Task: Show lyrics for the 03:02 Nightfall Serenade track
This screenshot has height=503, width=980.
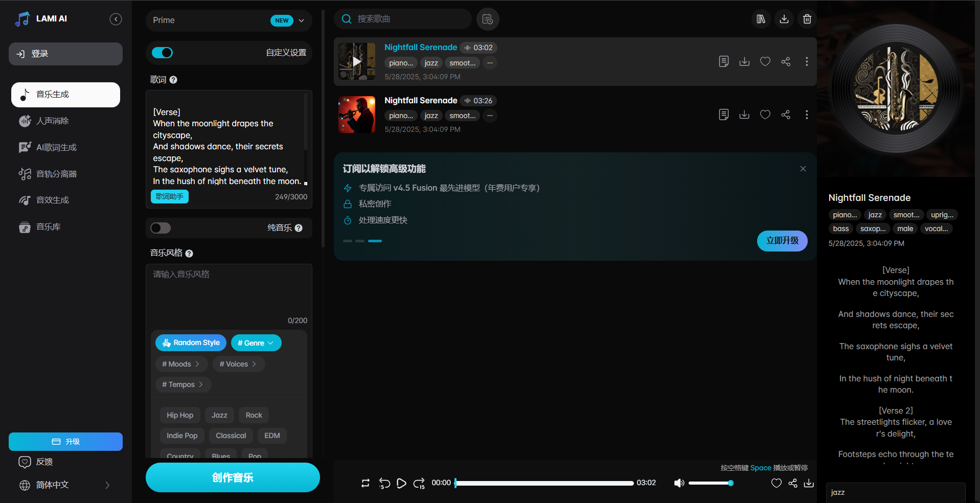Action: [723, 61]
